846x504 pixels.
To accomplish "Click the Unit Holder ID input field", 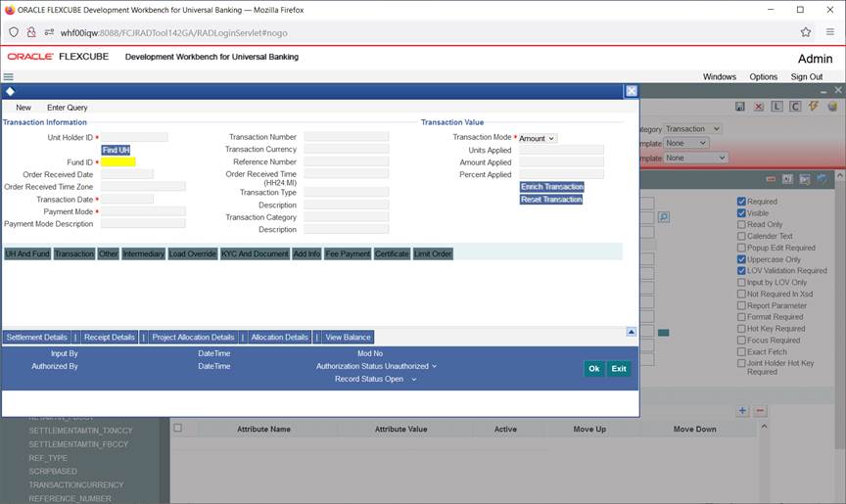I will [x=134, y=137].
